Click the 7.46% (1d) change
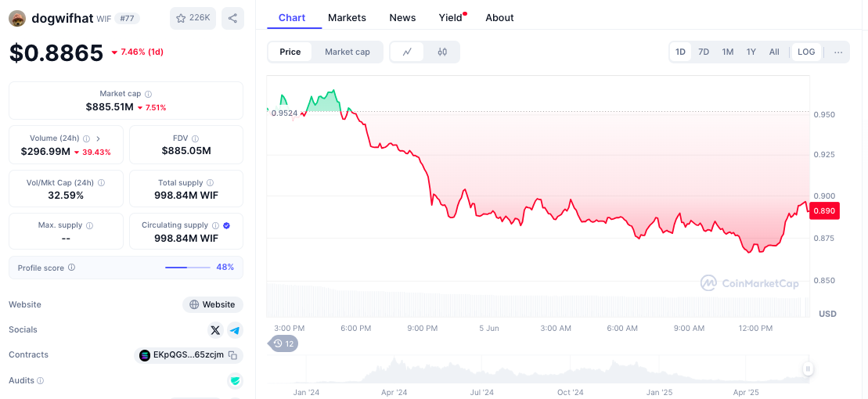Viewport: 868px width, 399px height. click(x=137, y=52)
